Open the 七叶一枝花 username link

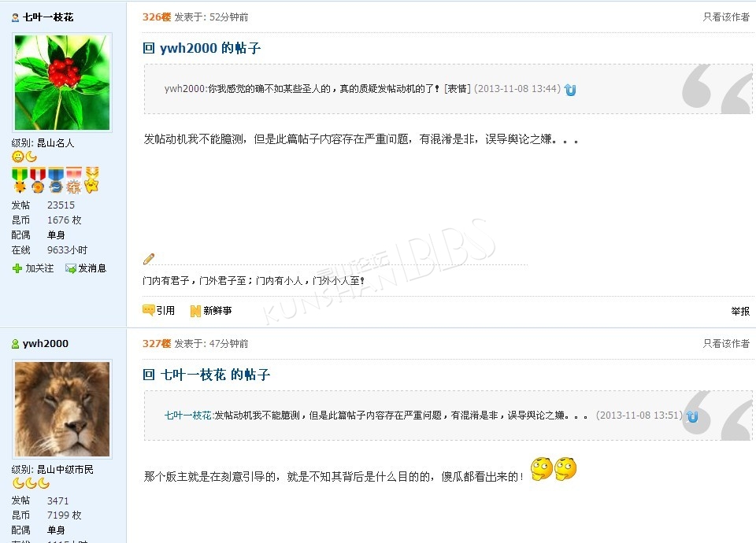pyautogui.click(x=48, y=17)
